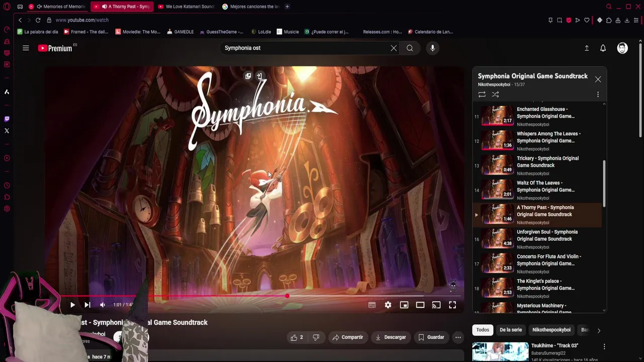This screenshot has height=362, width=644.
Task: Play Enchanted Glasshouse from playlist
Action: (537, 116)
